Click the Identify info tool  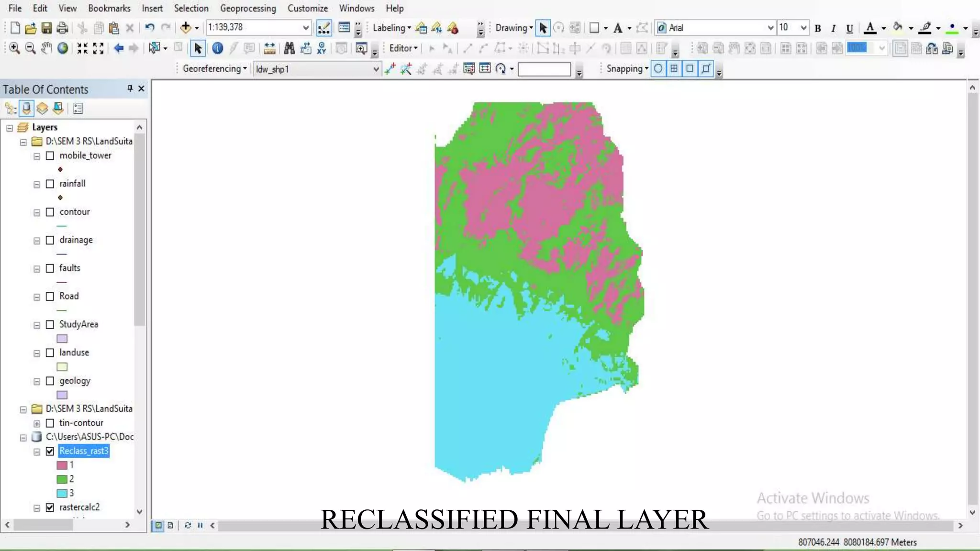pos(217,48)
